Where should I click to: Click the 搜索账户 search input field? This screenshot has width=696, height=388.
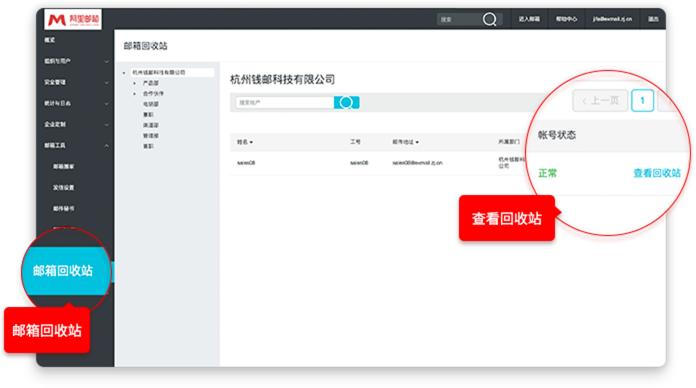(x=285, y=103)
